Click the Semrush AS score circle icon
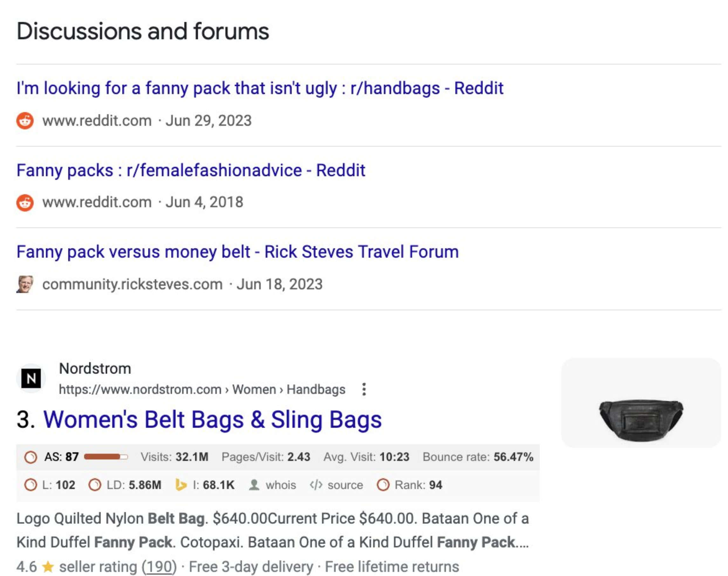The image size is (728, 576). coord(31,457)
